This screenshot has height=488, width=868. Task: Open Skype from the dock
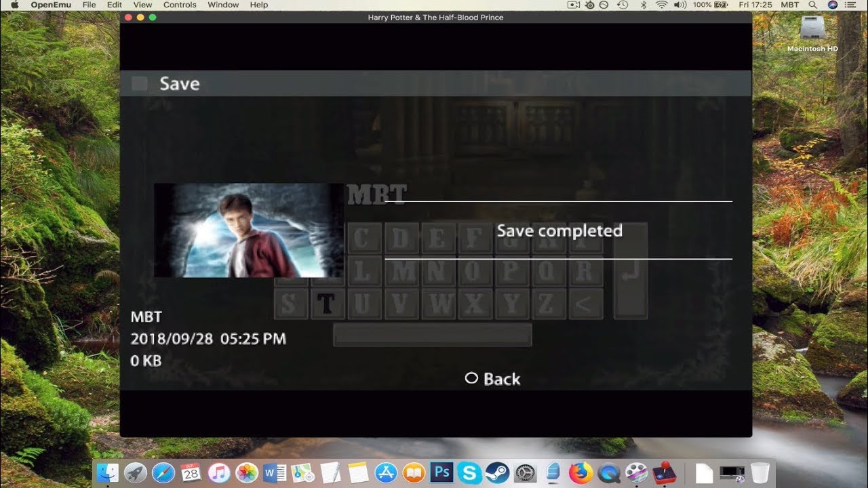[x=469, y=472]
